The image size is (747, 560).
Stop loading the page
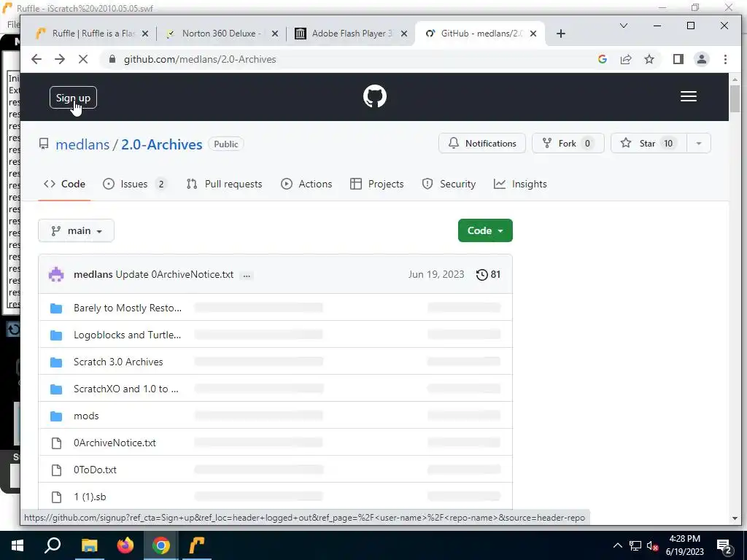click(83, 59)
